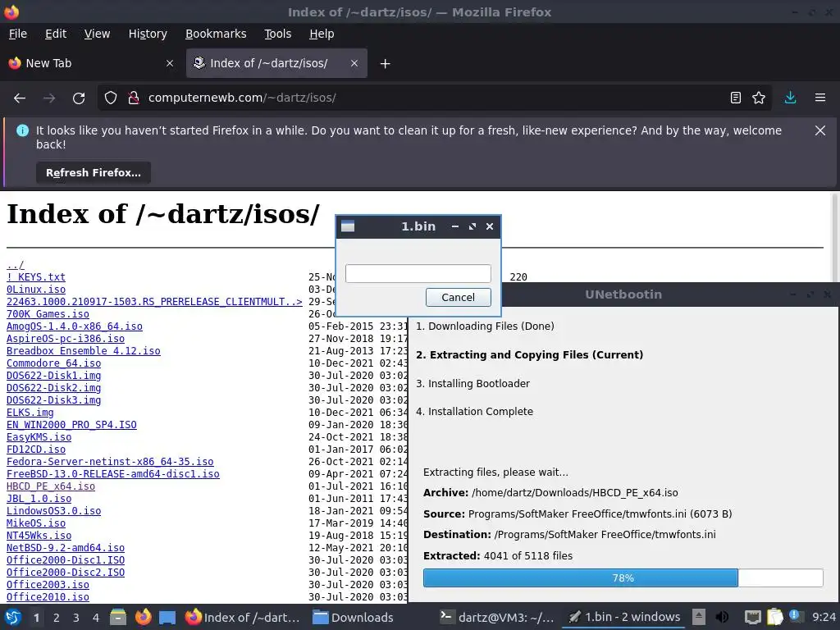Open the File menu
This screenshot has height=630, width=840.
pyautogui.click(x=18, y=34)
